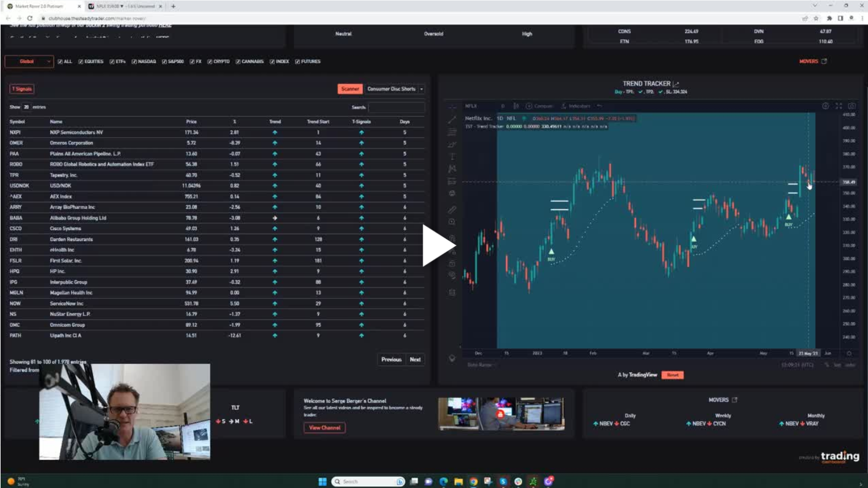Sort table by Symbol column header
Viewport: 868px width, 488px height.
[18, 122]
